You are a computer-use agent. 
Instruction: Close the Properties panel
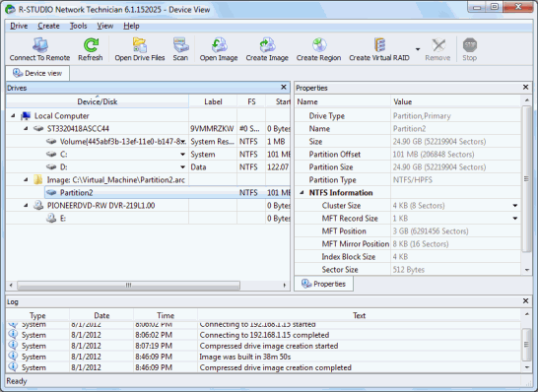pos(525,87)
